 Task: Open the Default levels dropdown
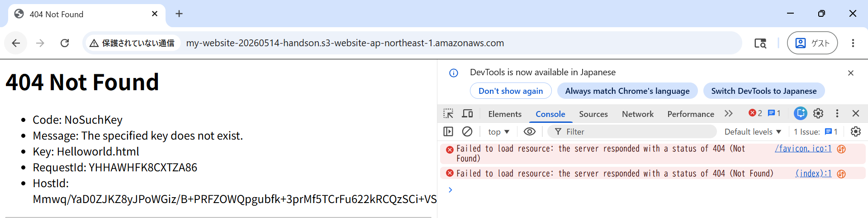coord(753,132)
